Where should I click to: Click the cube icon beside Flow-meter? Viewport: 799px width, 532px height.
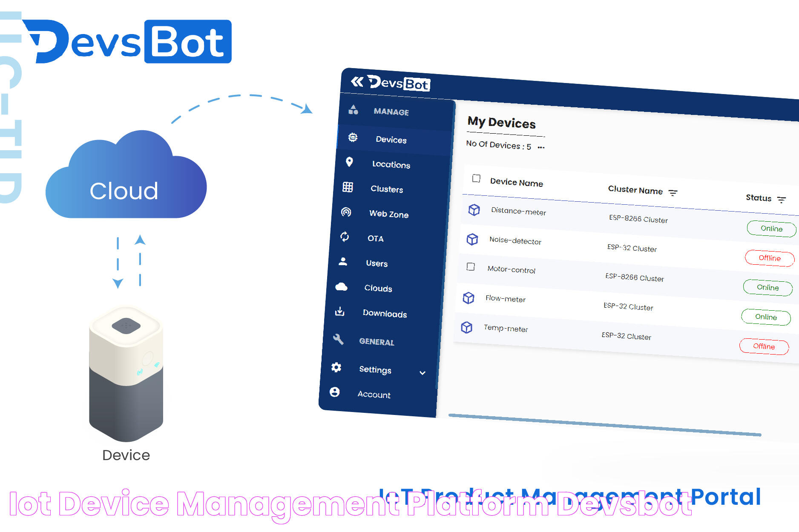tap(468, 297)
